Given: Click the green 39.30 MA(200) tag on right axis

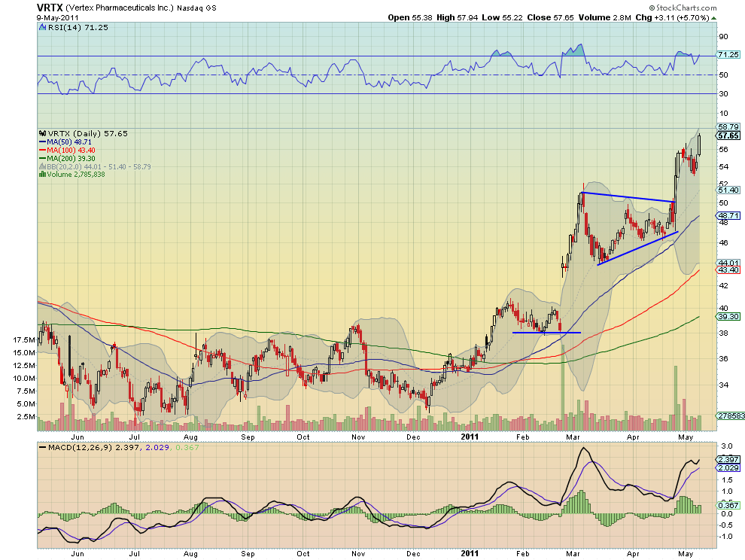Looking at the screenshot, I should coord(728,317).
